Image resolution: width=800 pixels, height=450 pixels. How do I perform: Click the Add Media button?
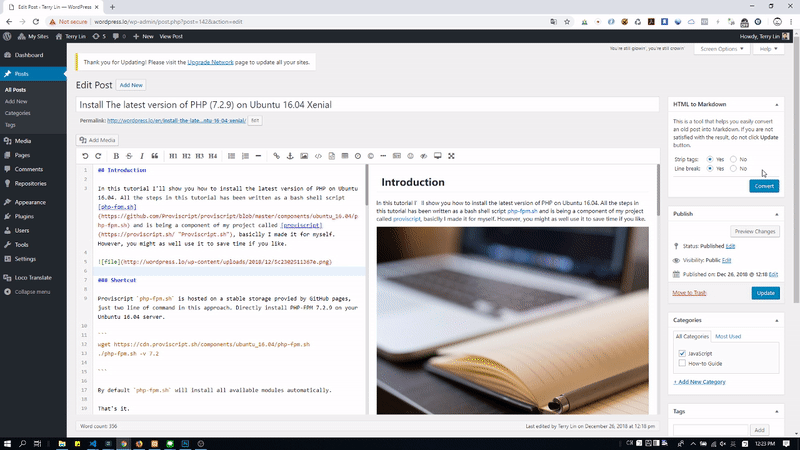click(97, 140)
